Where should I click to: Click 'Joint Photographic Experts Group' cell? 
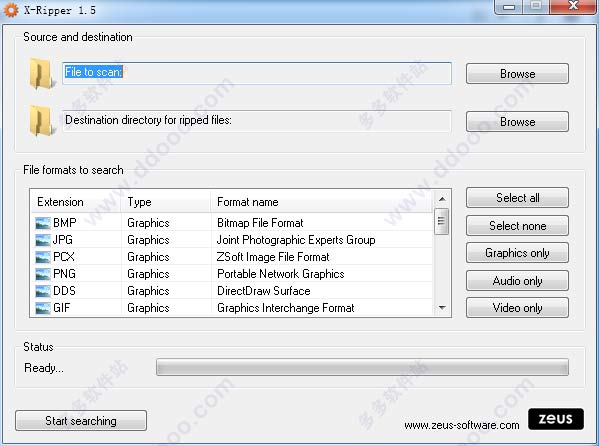296,240
